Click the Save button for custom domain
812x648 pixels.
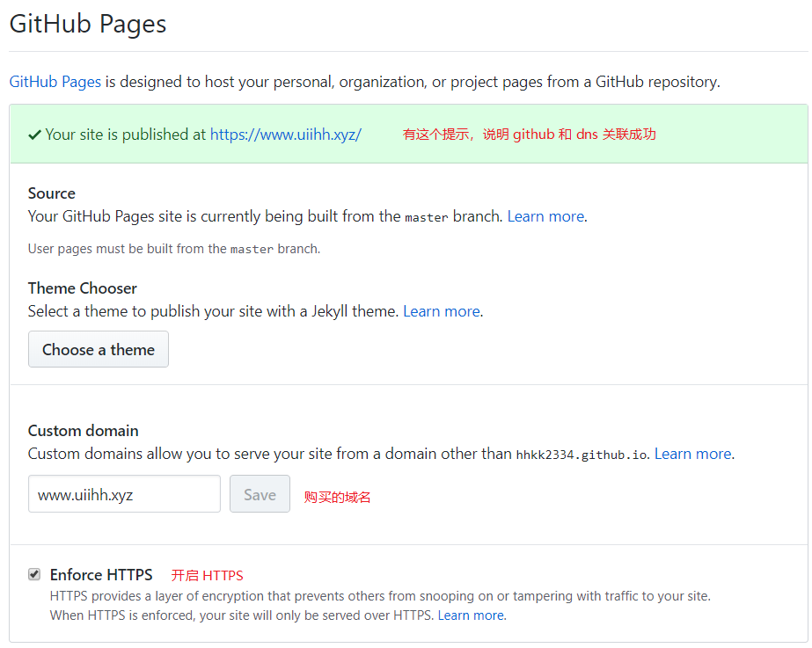(260, 494)
